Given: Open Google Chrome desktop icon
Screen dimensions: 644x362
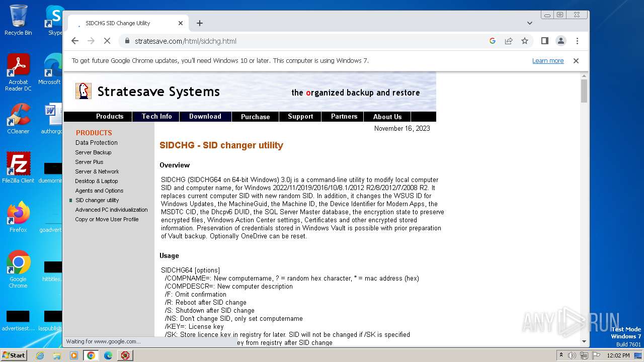Looking at the screenshot, I should (18, 269).
